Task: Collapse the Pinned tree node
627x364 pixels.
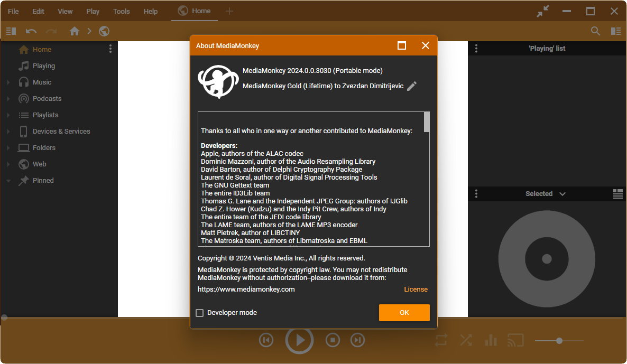Action: [8, 181]
